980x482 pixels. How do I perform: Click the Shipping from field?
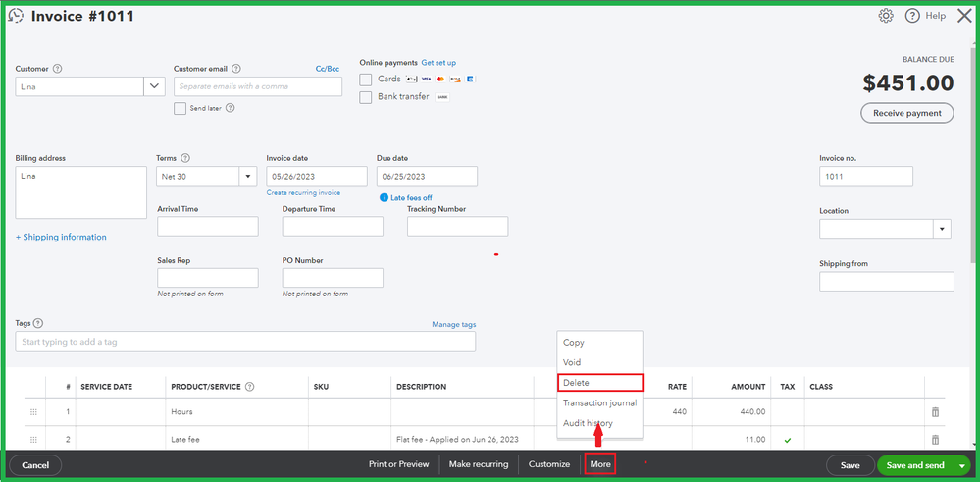(887, 282)
